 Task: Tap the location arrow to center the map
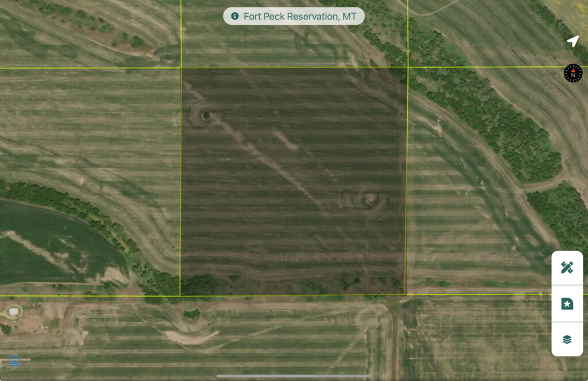point(574,41)
